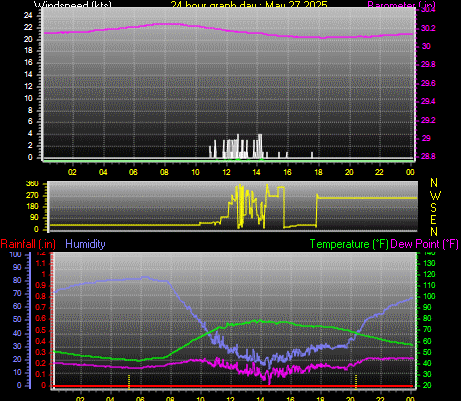Click the W compass direction letter

(435, 195)
